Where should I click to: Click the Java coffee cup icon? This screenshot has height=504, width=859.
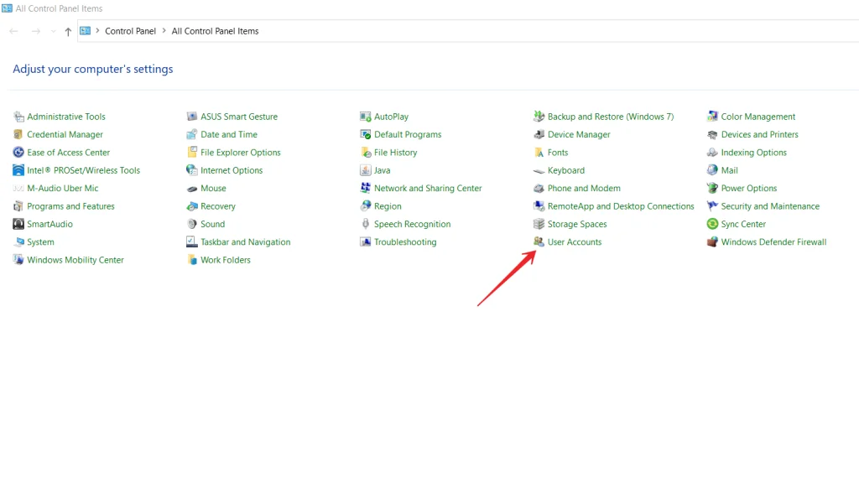[x=366, y=170]
